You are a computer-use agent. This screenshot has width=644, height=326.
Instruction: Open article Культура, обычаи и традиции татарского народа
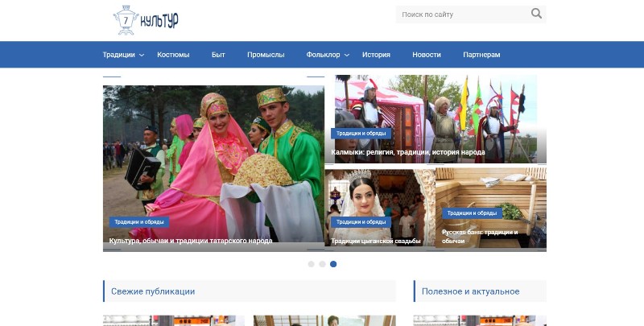click(x=191, y=241)
